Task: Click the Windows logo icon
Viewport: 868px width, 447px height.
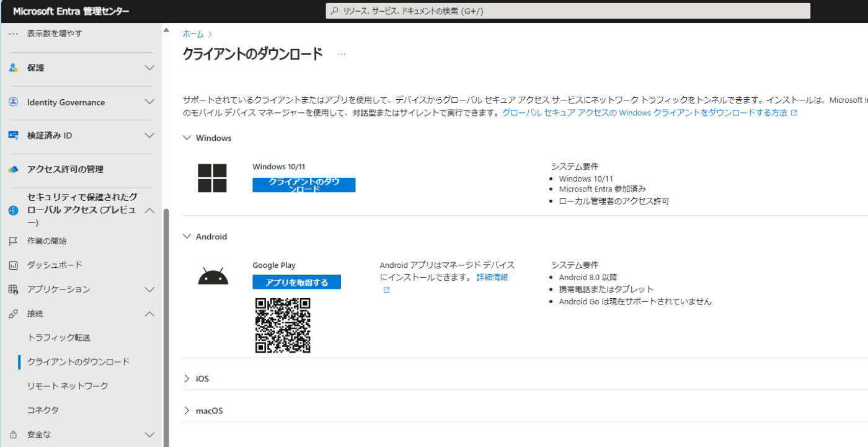Action: point(212,178)
